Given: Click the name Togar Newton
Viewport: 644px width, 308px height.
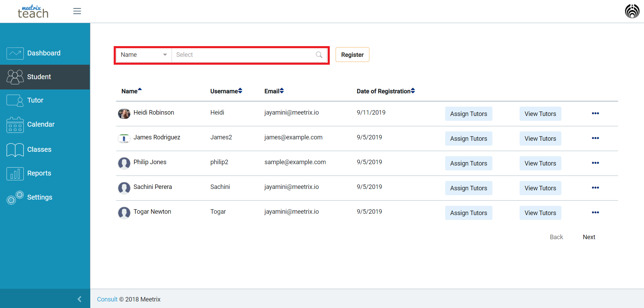Looking at the screenshot, I should tap(152, 212).
